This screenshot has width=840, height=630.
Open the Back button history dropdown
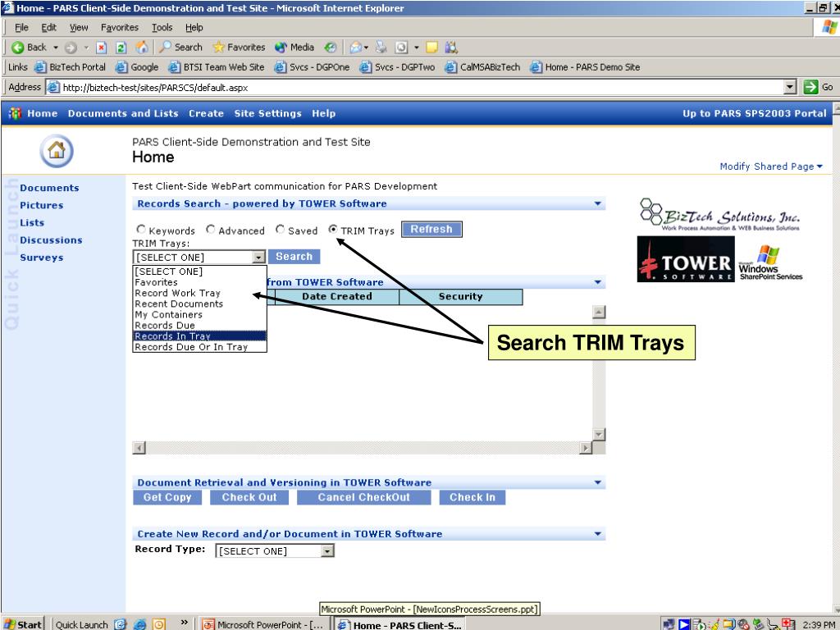(x=56, y=48)
